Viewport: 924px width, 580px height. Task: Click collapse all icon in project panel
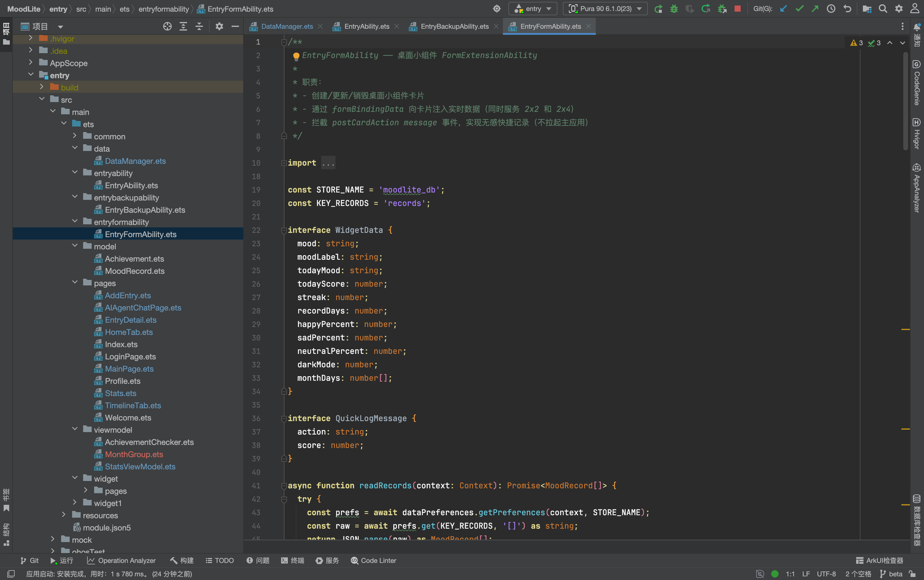click(199, 27)
